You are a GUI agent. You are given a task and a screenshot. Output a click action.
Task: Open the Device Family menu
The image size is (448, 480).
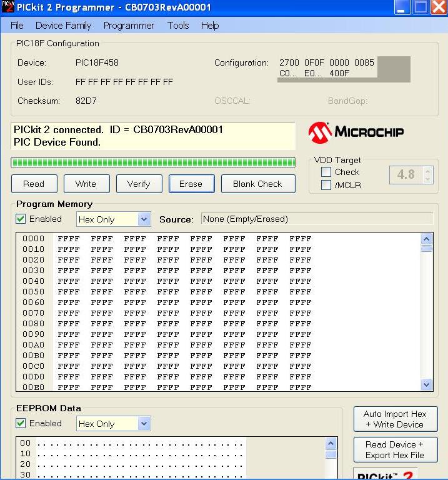pos(63,26)
